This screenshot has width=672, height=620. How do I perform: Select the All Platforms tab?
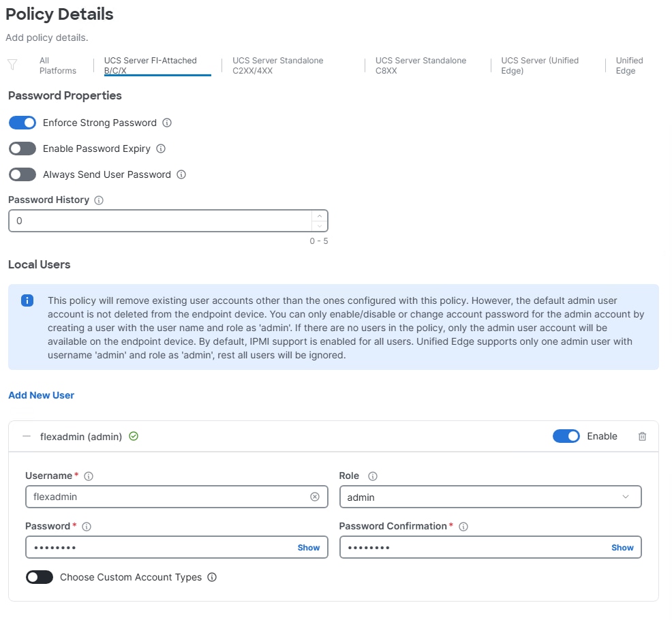(57, 65)
